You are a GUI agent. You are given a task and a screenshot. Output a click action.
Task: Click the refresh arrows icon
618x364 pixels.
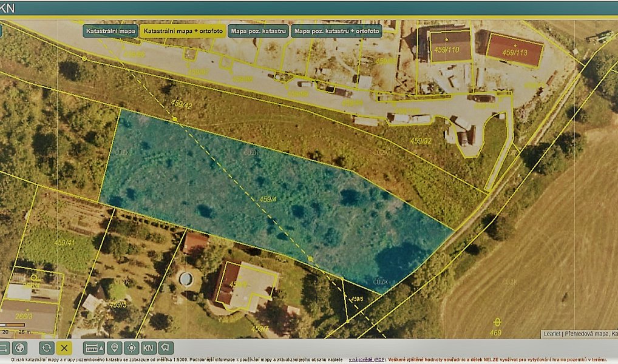(x=47, y=348)
